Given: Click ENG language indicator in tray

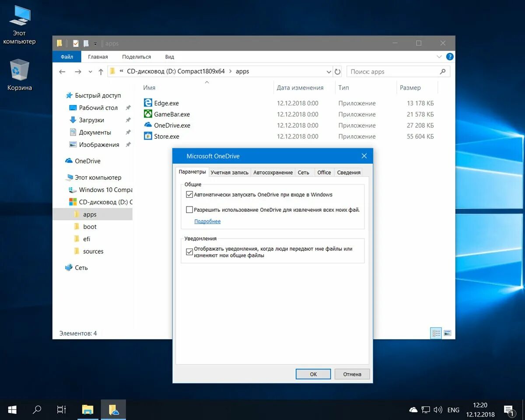Looking at the screenshot, I should tap(453, 410).
